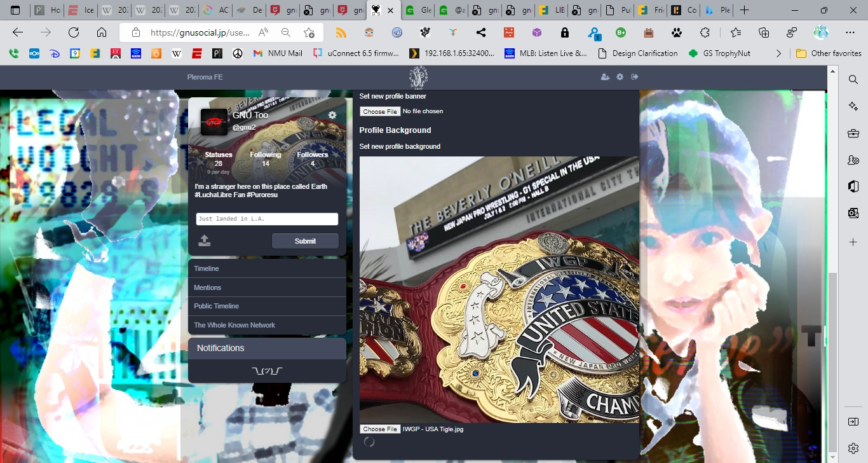
Task: Open the Design Clarification bookmark
Action: [638, 53]
